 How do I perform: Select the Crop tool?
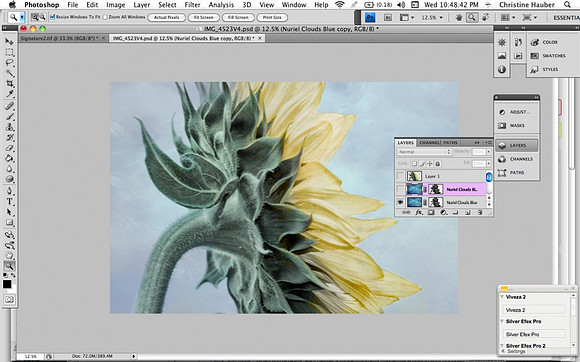pyautogui.click(x=9, y=84)
